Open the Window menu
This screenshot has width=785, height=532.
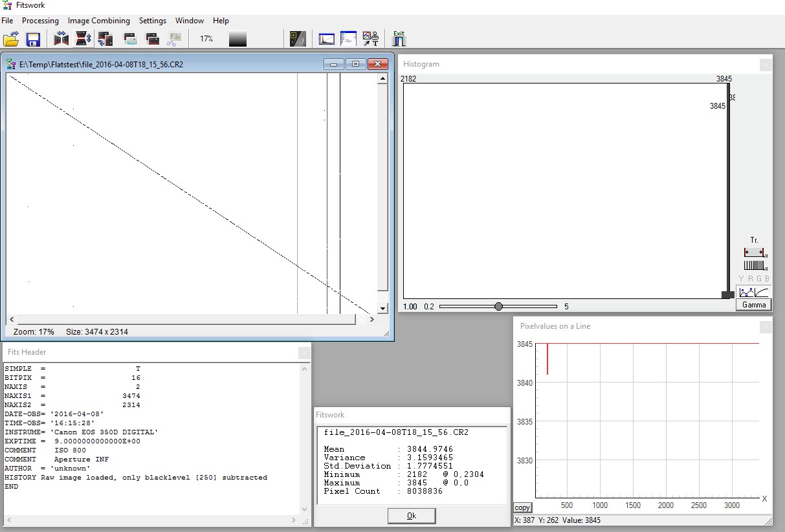[190, 21]
